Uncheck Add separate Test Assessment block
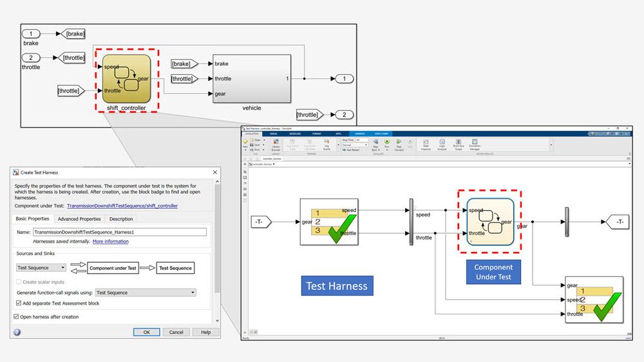Image resolution: width=644 pixels, height=362 pixels. click(x=19, y=303)
